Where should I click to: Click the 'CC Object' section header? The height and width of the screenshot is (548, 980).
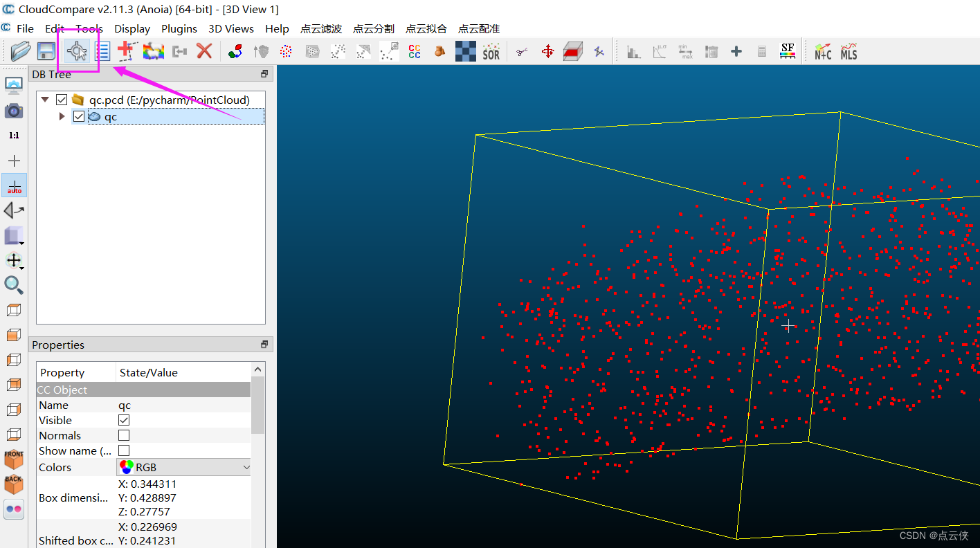[x=143, y=390]
